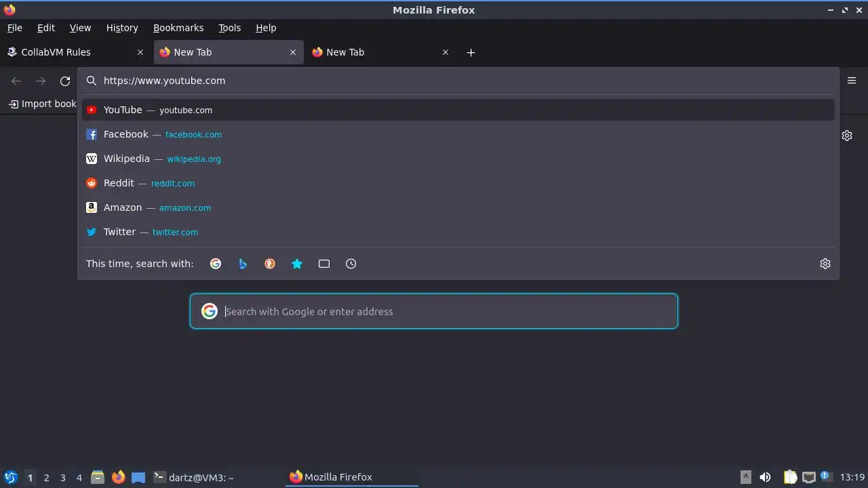Open the taskbar application menu launcher

[10, 477]
